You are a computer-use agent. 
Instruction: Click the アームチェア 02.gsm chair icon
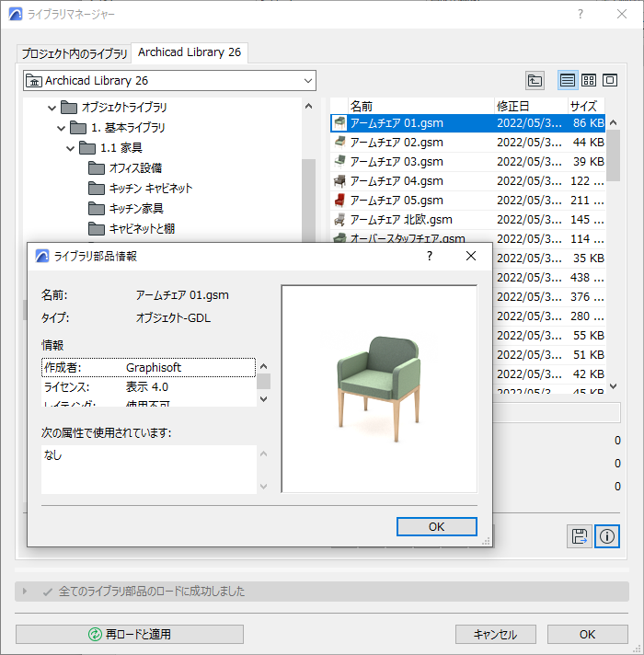point(340,143)
